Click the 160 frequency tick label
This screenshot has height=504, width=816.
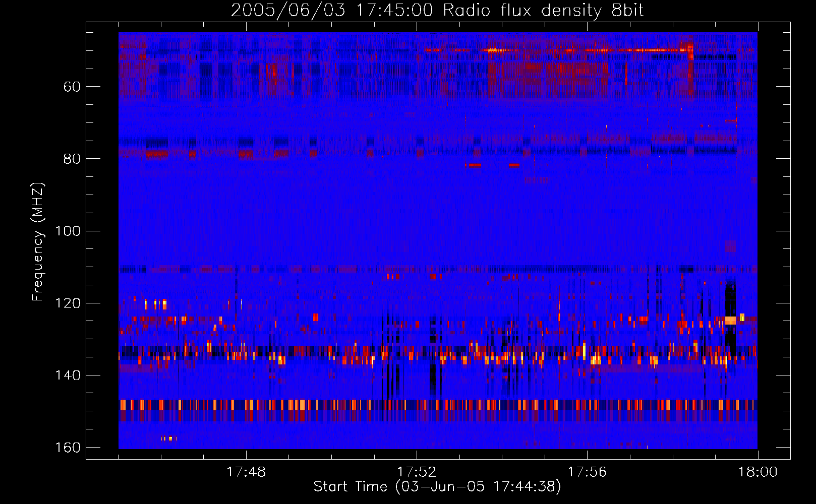(x=68, y=448)
